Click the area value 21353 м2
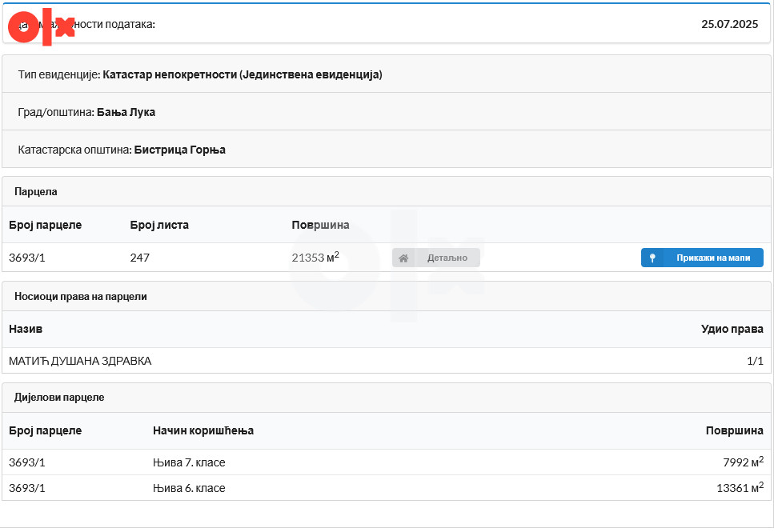 [x=315, y=257]
